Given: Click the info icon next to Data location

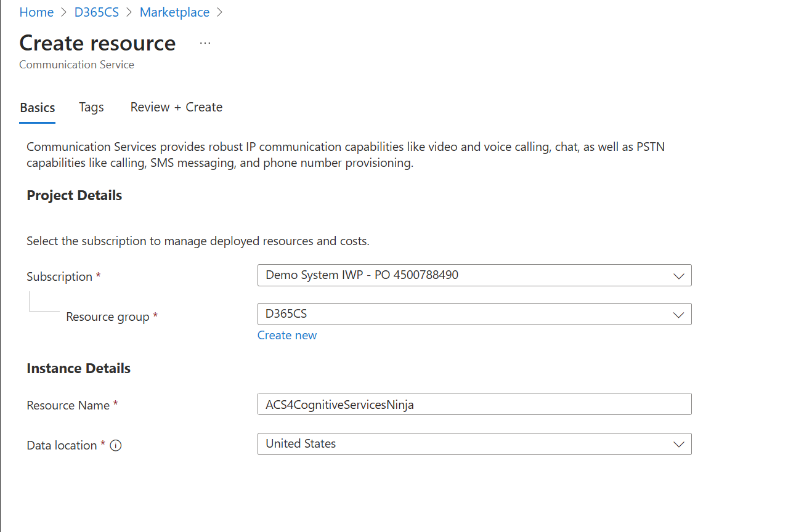Looking at the screenshot, I should click(x=115, y=445).
